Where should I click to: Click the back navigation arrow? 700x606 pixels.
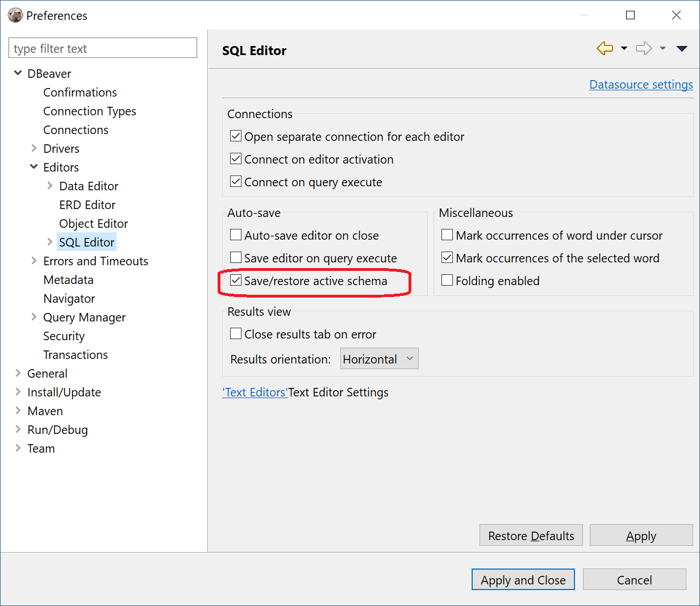coord(605,48)
